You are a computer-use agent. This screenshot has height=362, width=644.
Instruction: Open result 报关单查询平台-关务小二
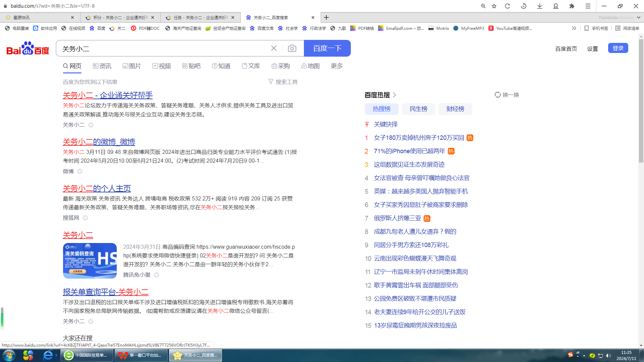pyautogui.click(x=106, y=292)
